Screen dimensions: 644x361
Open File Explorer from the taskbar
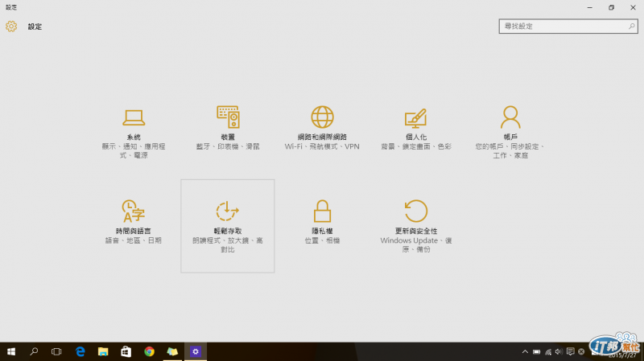(103, 351)
